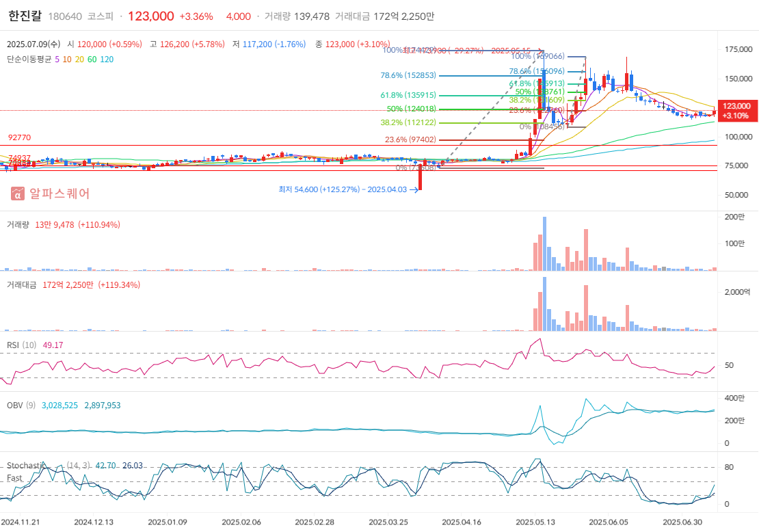This screenshot has width=759, height=532.
Task: Select the yellow 20-day moving average legend
Action: click(79, 59)
